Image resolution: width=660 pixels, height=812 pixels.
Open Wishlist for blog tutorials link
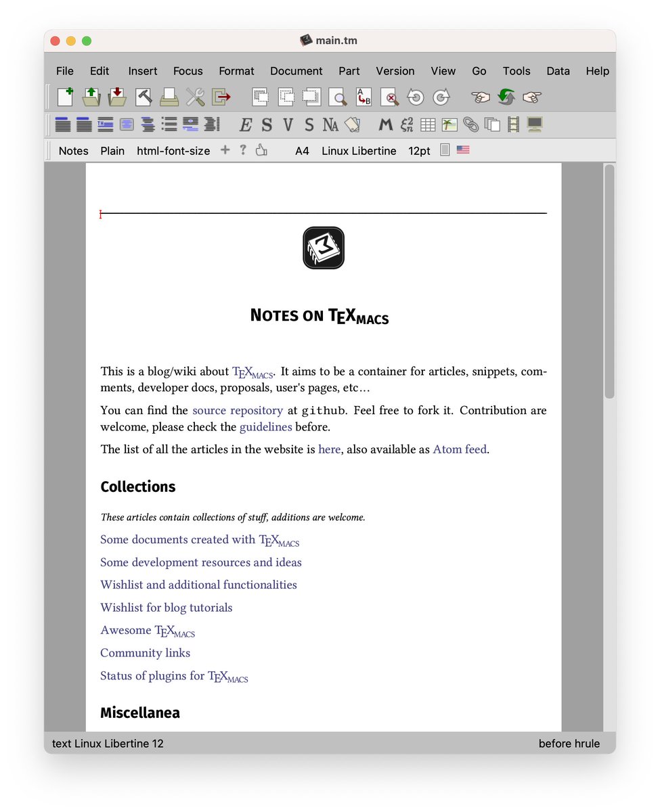[x=167, y=608]
